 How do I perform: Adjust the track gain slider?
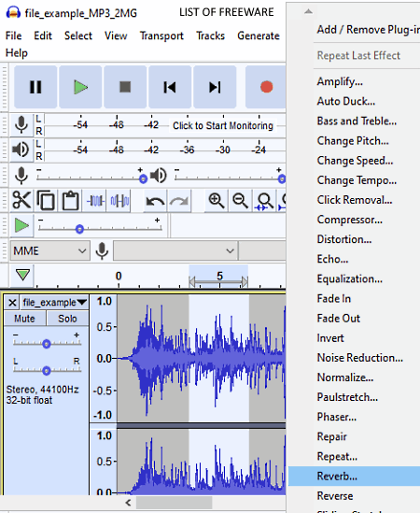(47, 344)
